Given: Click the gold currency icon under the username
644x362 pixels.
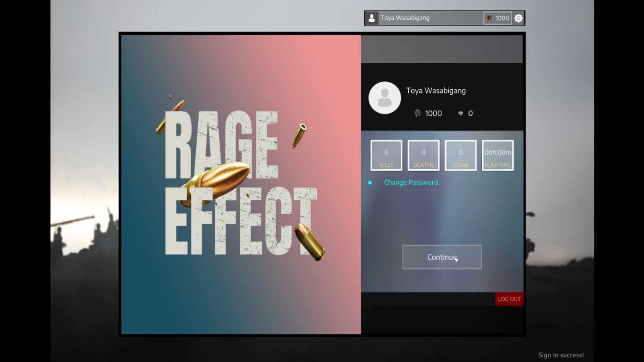Looking at the screenshot, I should coord(417,113).
